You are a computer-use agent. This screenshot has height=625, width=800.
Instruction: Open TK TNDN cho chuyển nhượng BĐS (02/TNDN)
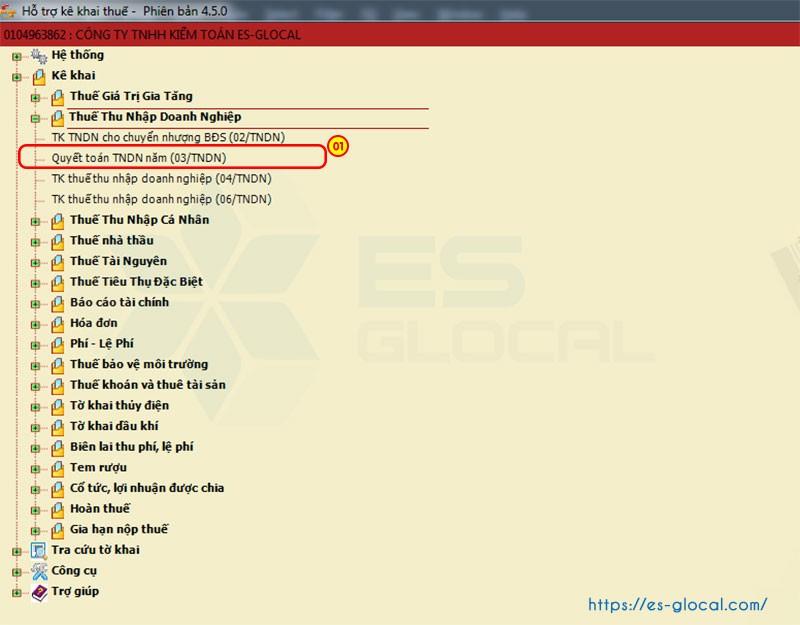click(168, 137)
